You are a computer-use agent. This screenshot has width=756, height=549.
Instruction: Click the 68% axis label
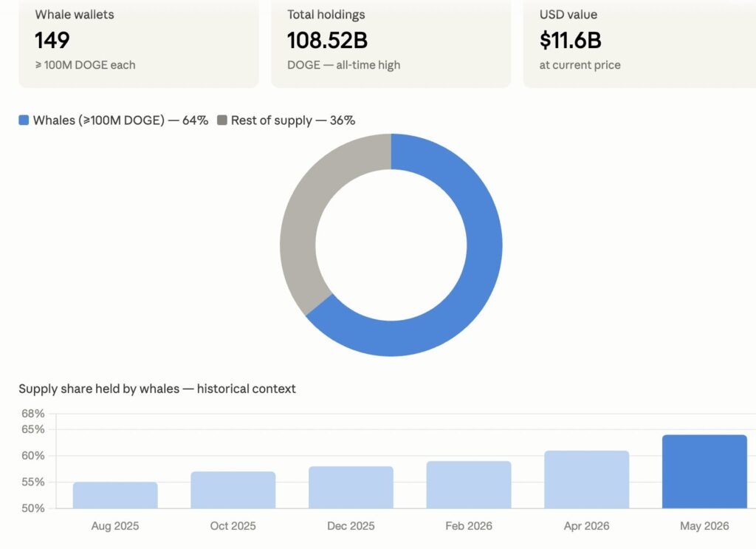tap(32, 414)
